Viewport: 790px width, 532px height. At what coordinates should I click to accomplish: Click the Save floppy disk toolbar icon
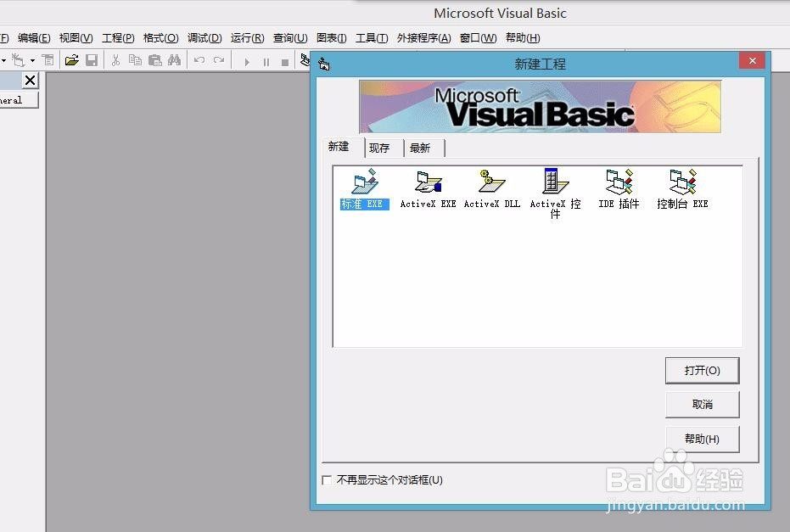[91, 60]
